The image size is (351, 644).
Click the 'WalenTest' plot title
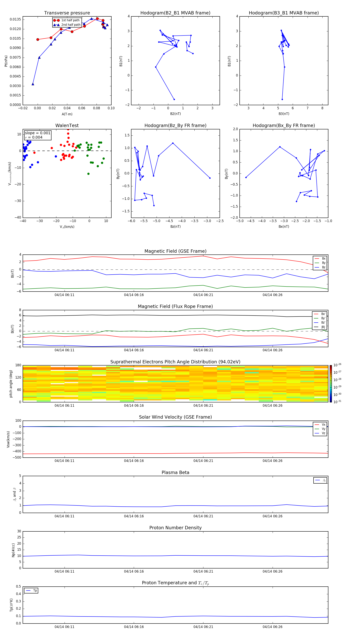[67, 125]
